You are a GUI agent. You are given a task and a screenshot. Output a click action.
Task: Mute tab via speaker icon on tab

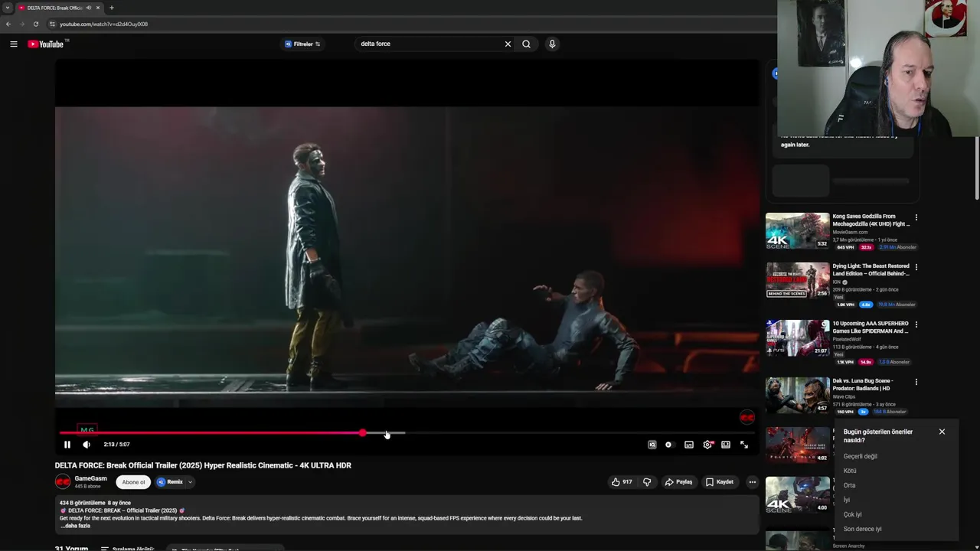click(x=89, y=8)
